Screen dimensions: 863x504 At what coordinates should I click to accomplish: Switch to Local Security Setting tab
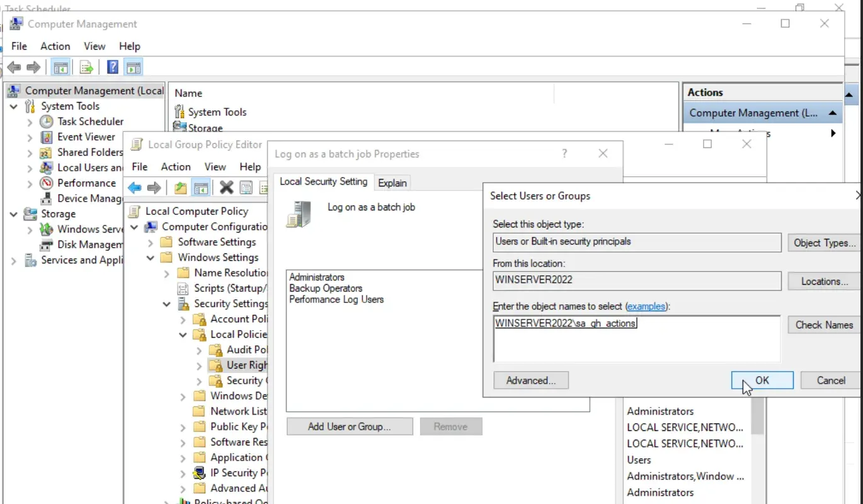[323, 181]
